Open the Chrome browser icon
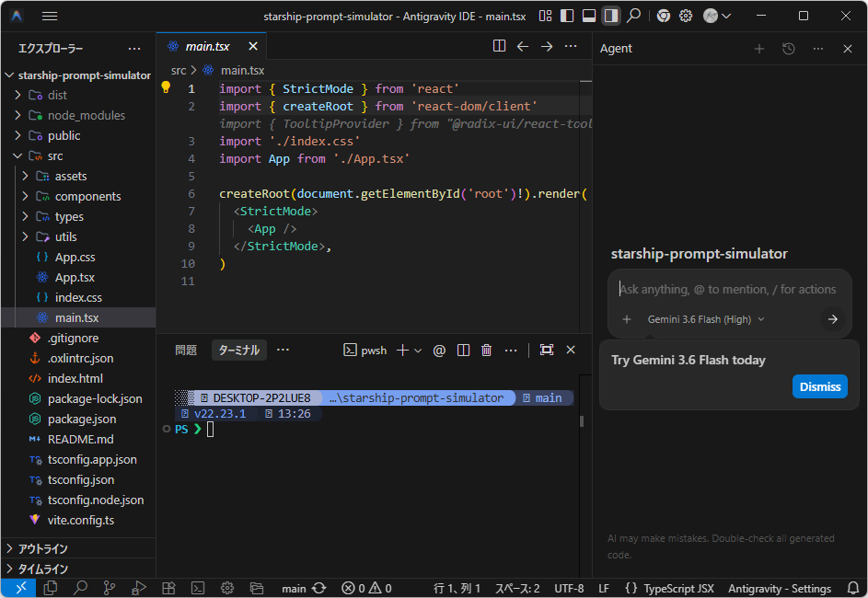Screen dimensions: 868x598 (663, 16)
